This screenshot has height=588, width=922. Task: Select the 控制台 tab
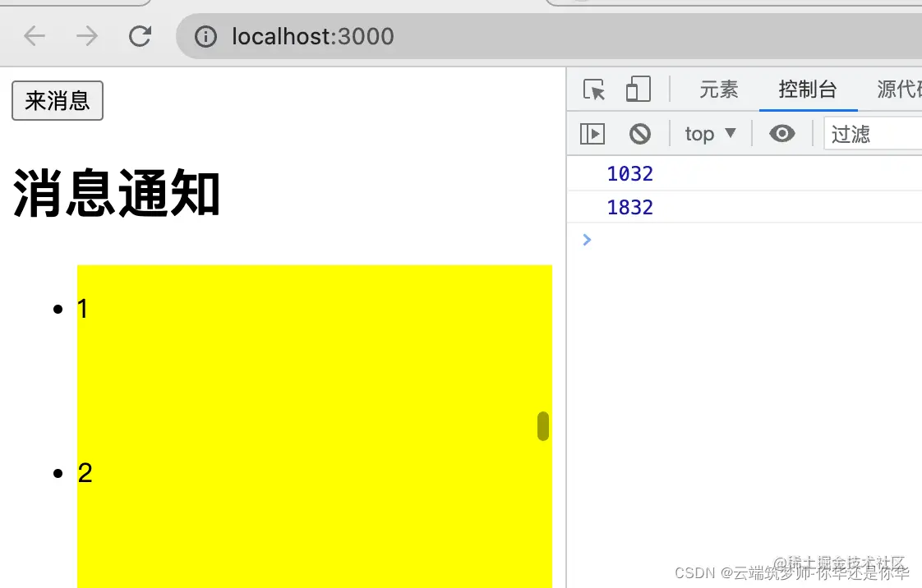tap(808, 90)
